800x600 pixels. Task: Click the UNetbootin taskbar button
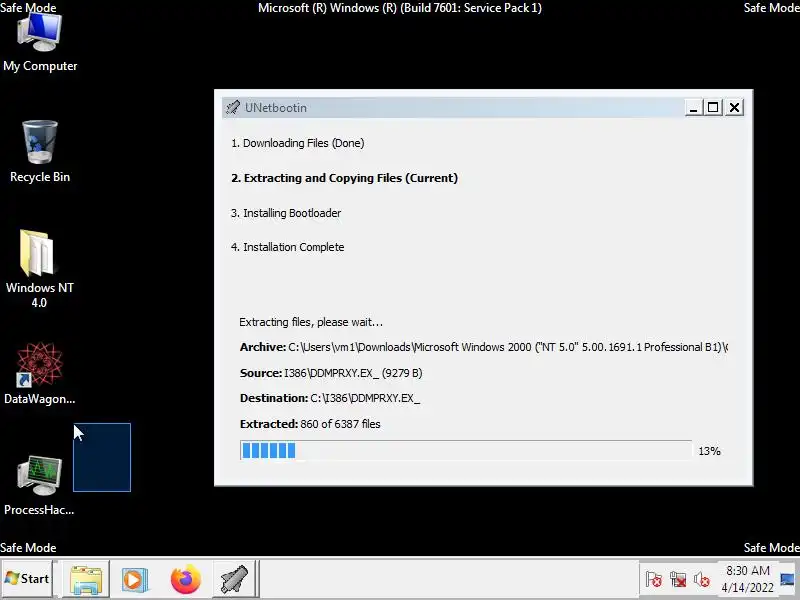234,579
